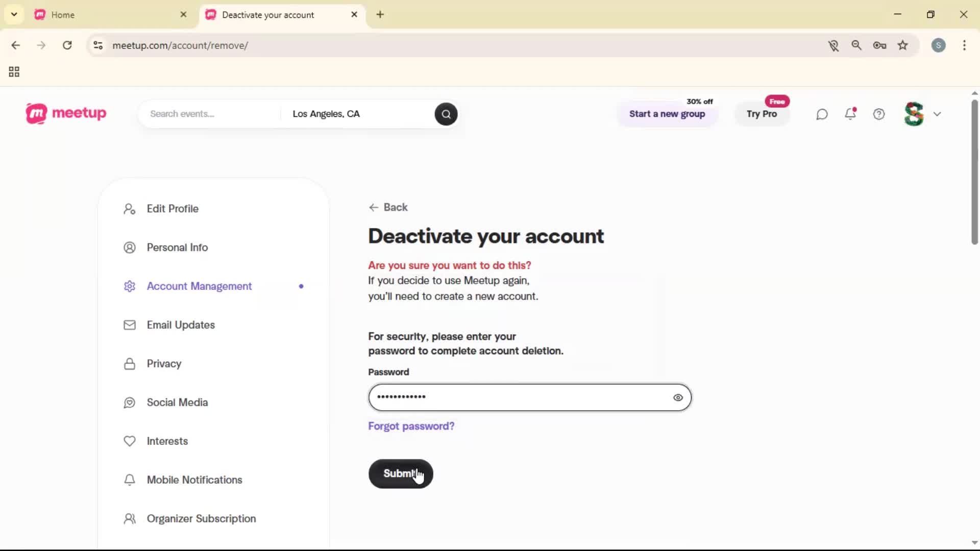Image resolution: width=980 pixels, height=551 pixels.
Task: Click the Privacy lock icon in sidebar
Action: pos(129,364)
